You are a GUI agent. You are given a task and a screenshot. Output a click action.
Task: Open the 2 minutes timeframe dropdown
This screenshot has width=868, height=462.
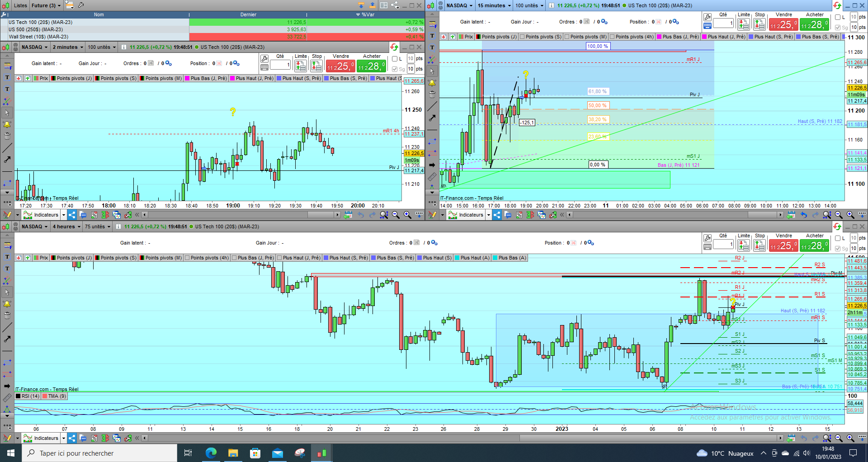click(x=68, y=47)
